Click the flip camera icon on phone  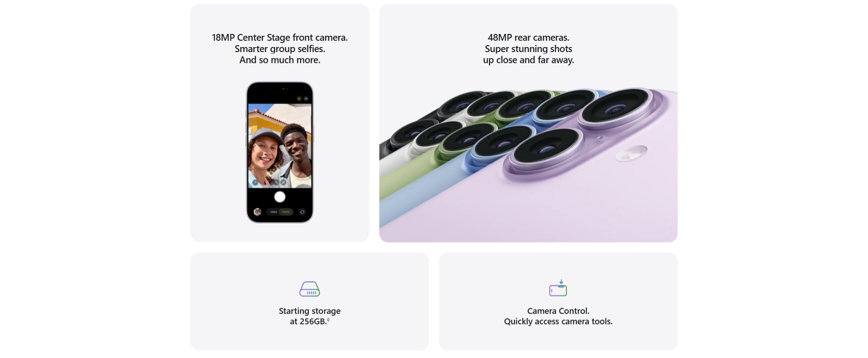(x=302, y=212)
